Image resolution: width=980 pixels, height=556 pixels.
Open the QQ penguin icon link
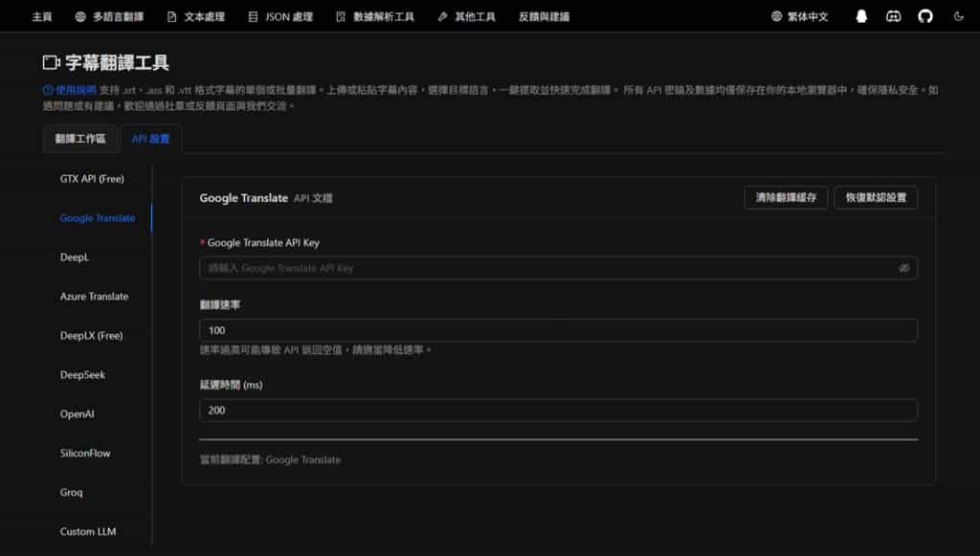(x=861, y=16)
